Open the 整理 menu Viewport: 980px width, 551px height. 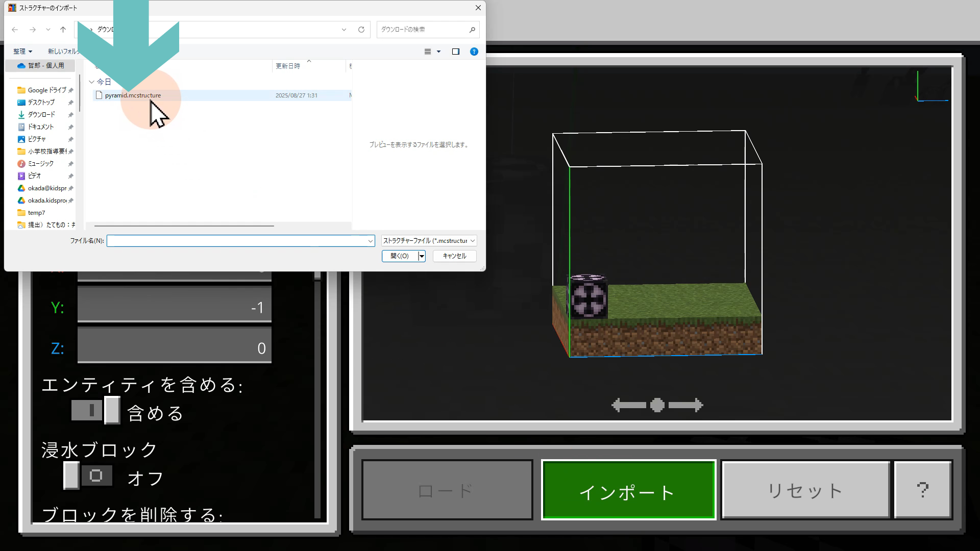coord(22,52)
